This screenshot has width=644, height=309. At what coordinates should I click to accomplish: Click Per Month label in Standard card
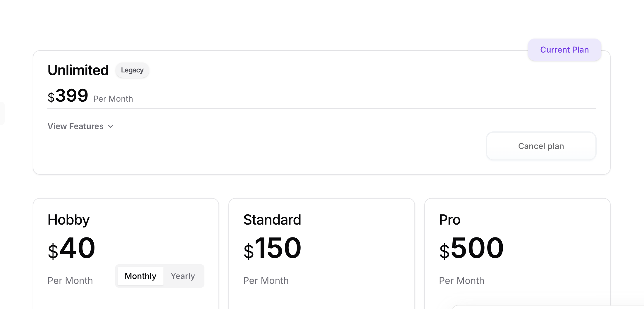[266, 281]
